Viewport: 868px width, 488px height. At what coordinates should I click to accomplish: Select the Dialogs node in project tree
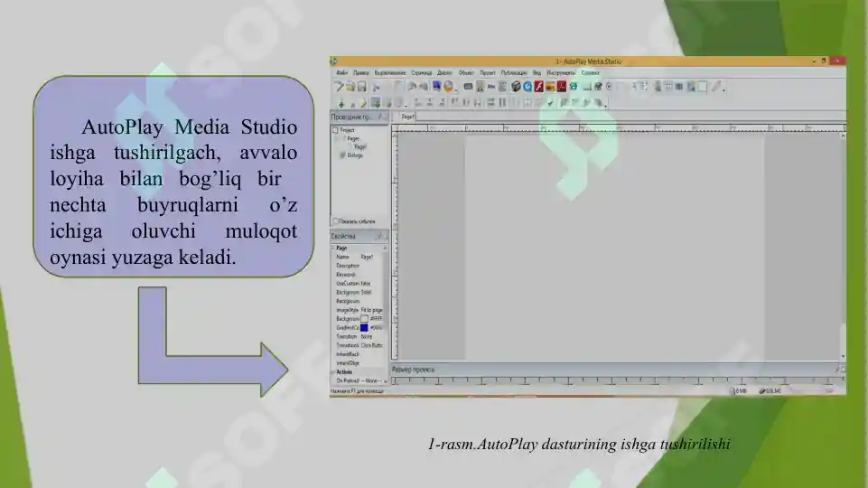355,155
